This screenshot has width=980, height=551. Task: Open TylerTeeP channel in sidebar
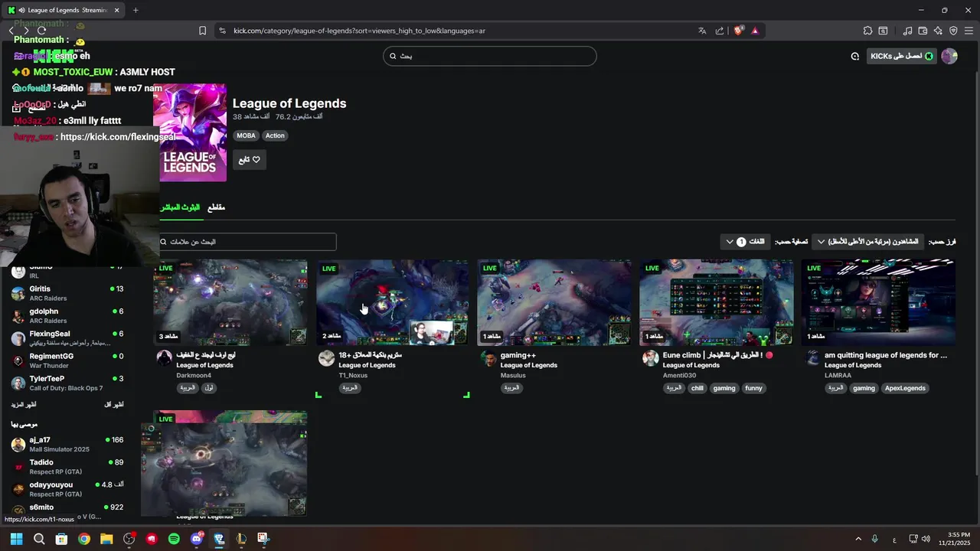pos(67,383)
